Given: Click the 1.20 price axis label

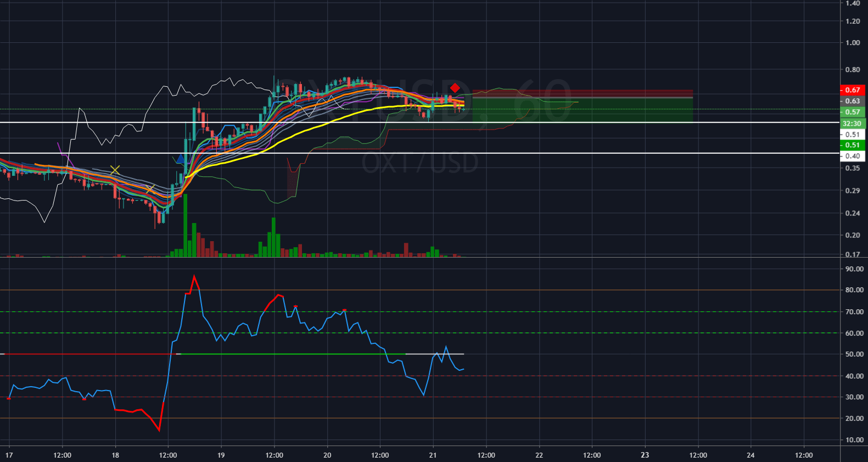Looking at the screenshot, I should (x=853, y=21).
